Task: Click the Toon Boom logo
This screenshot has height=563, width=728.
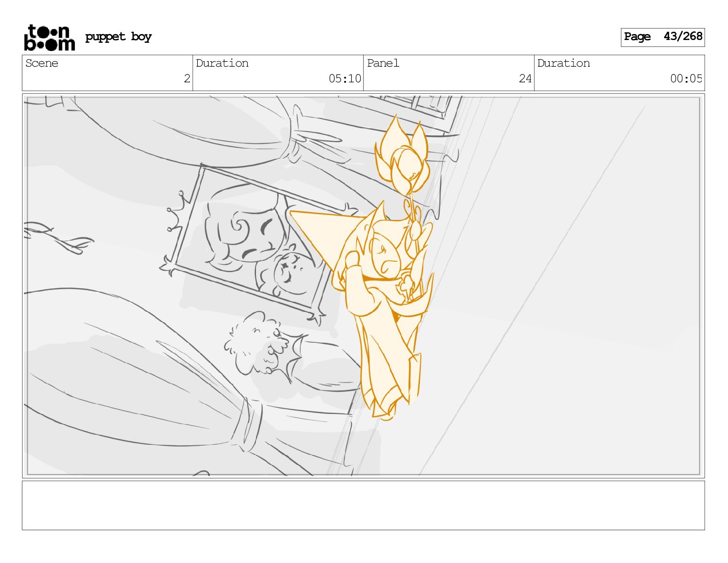Action: tap(49, 37)
